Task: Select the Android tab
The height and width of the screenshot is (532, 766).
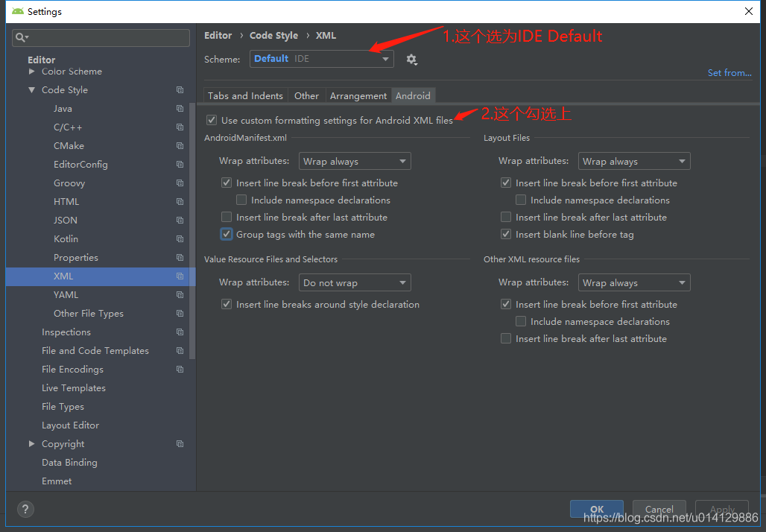Action: click(414, 96)
